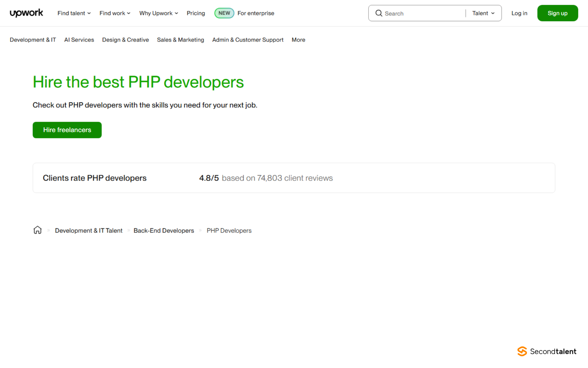
Task: Open the Pricing page
Action: 196,13
